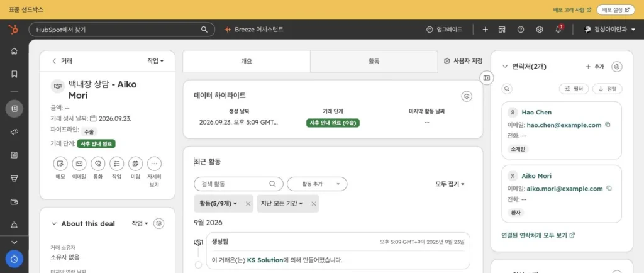Click the HubSpot search field
This screenshot has height=273, width=644.
click(x=121, y=30)
